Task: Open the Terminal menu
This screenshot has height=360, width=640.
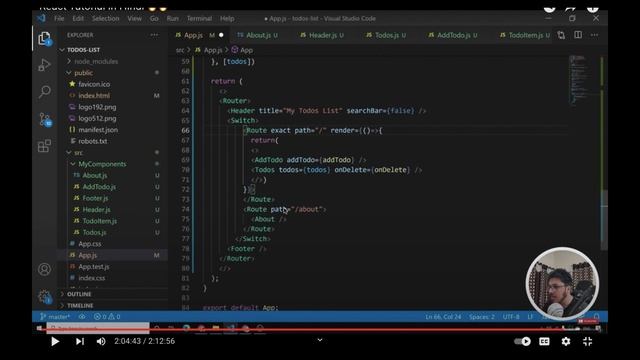Action: point(199,18)
